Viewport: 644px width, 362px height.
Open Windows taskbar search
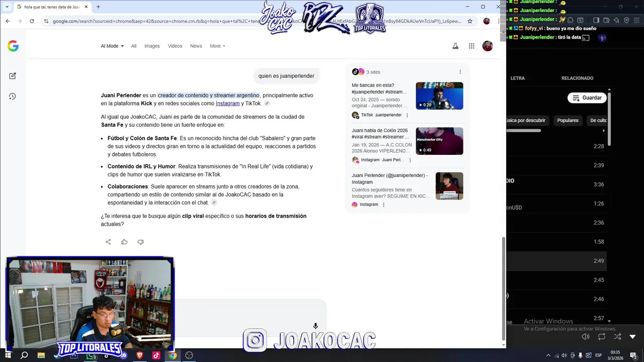click(24, 355)
